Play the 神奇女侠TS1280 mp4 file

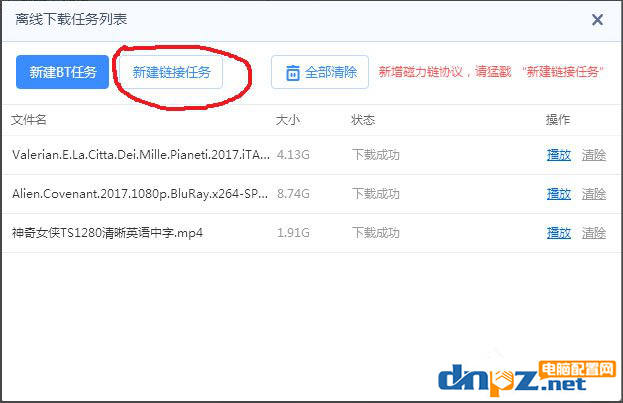559,232
